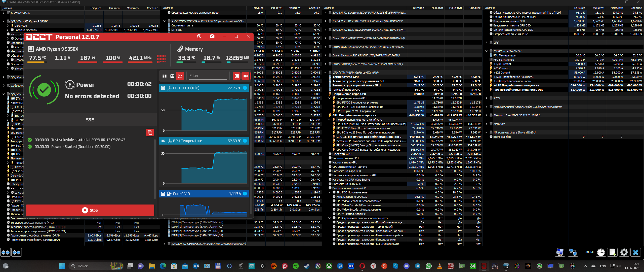Collapse the GPU NVIDIA GeForce RTX 4090 group
Viewport: 644px width, 272px height.
[x=325, y=73]
